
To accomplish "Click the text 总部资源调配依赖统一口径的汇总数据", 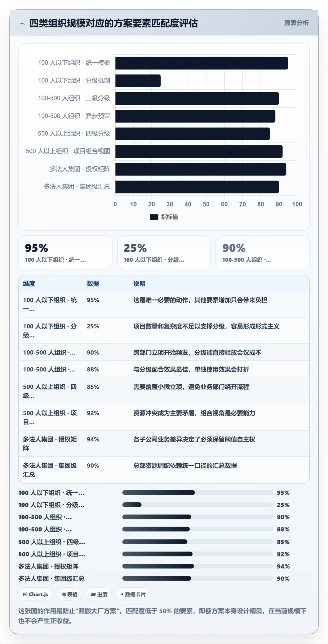I will (185, 465).
